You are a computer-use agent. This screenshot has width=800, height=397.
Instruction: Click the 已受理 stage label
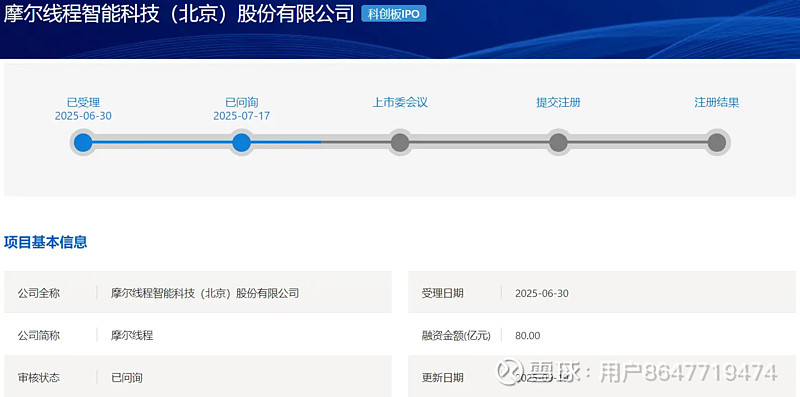(x=83, y=103)
